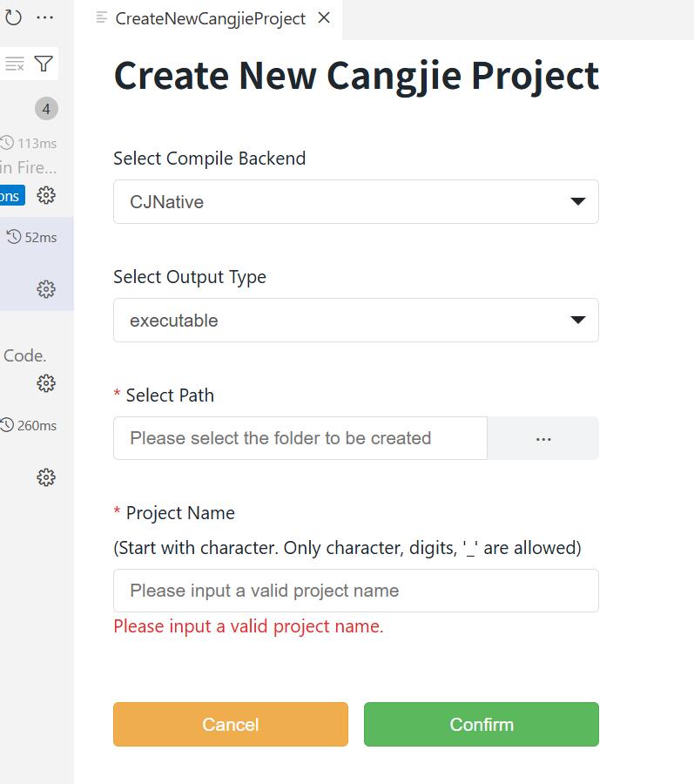The image size is (694, 784).
Task: Open the Select Output Type dropdown
Action: [x=355, y=321]
